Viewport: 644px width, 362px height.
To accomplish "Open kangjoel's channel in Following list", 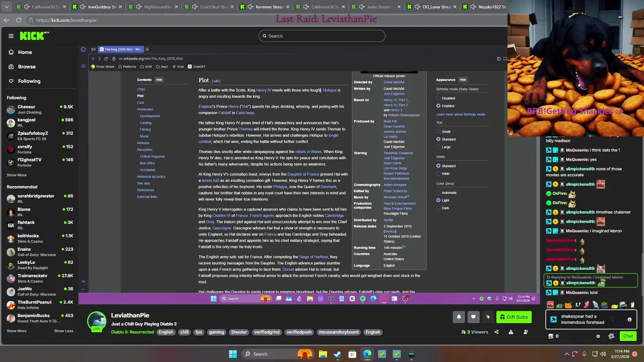I will click(x=40, y=122).
